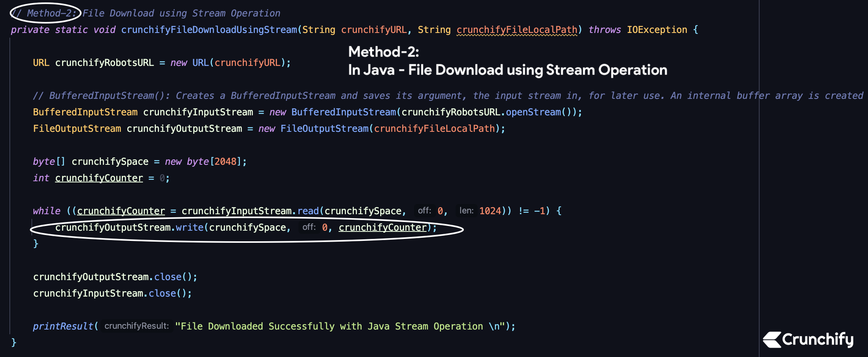This screenshot has height=357, width=868.
Task: Click the read method on crunchifyInputStream
Action: (x=308, y=211)
